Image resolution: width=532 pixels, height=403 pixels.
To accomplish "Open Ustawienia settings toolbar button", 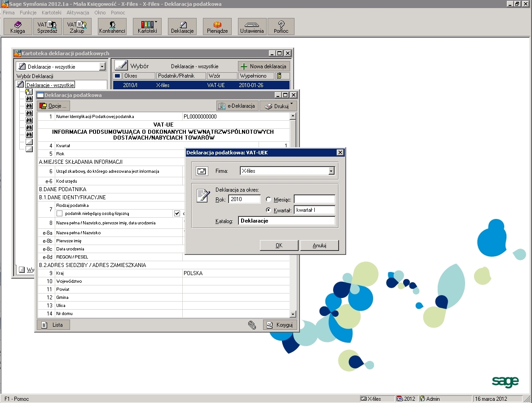I will coord(252,26).
